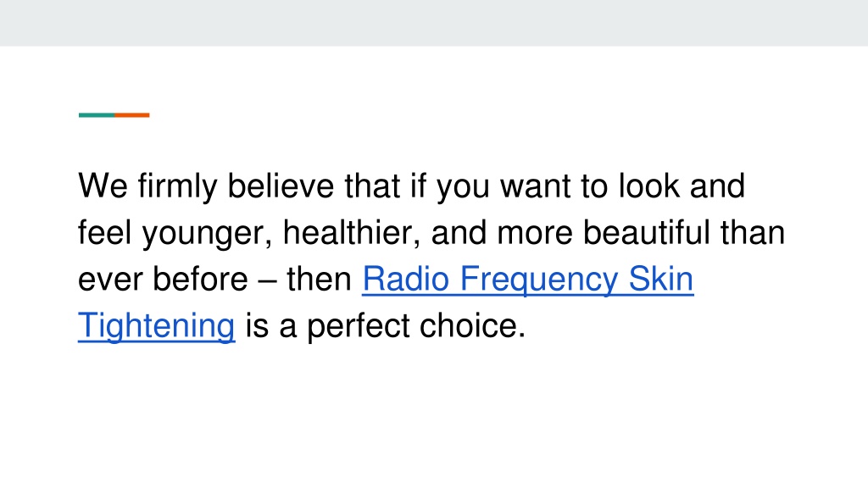This screenshot has height=488, width=868.
Task: Click the word 'then' before the link
Action: (x=319, y=279)
